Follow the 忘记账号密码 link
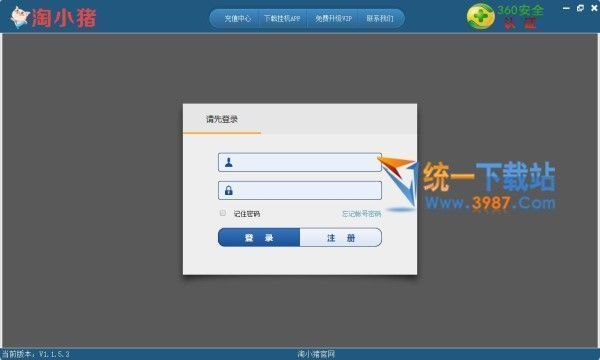The image size is (600, 360). pyautogui.click(x=361, y=214)
